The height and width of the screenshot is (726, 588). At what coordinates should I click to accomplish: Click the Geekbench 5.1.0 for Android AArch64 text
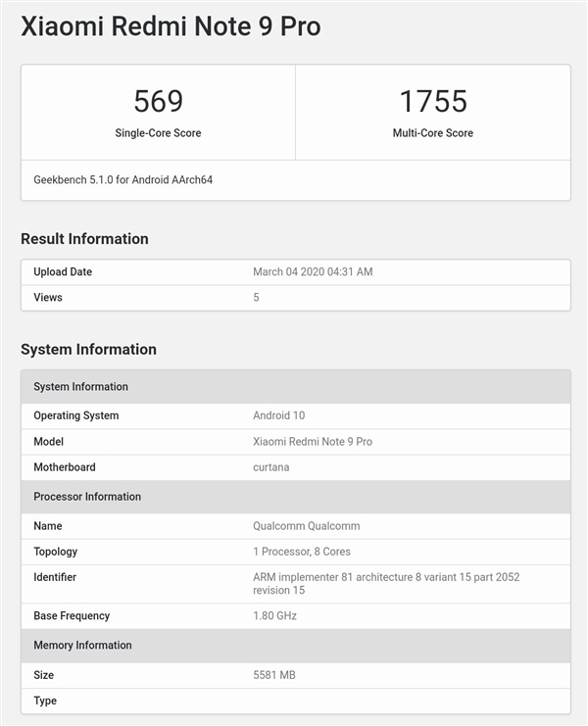pyautogui.click(x=122, y=180)
